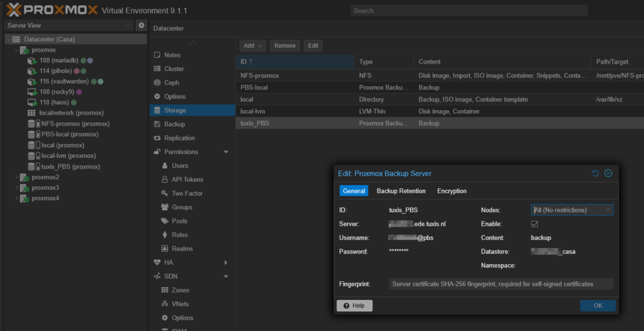Image resolution: width=644 pixels, height=331 pixels.
Task: Sort by the Type column header
Action: pyautogui.click(x=384, y=62)
